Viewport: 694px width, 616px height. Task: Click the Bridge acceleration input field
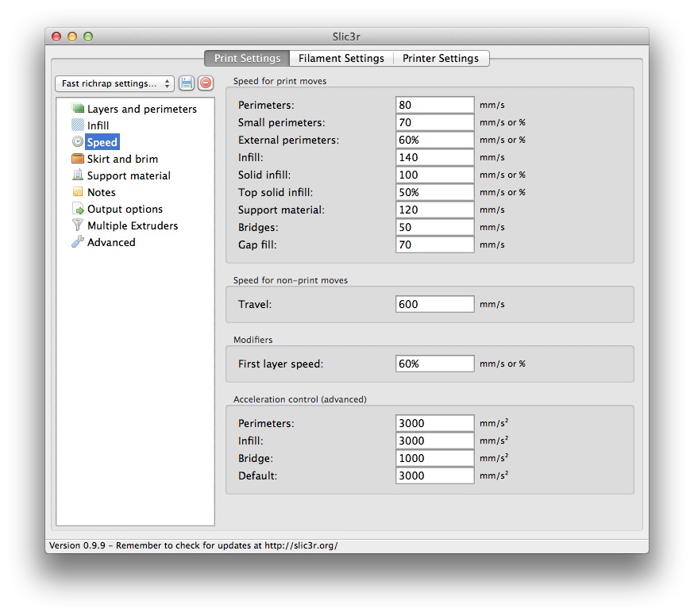(x=434, y=458)
